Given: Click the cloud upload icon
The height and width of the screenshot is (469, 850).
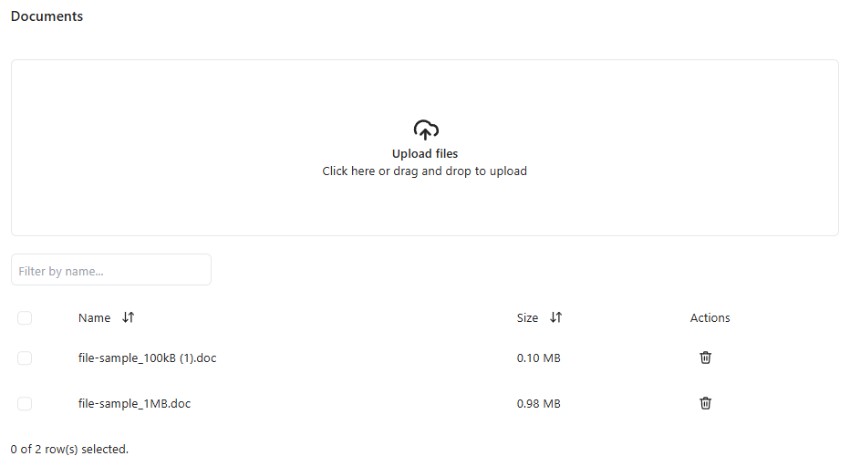Looking at the screenshot, I should [x=426, y=130].
